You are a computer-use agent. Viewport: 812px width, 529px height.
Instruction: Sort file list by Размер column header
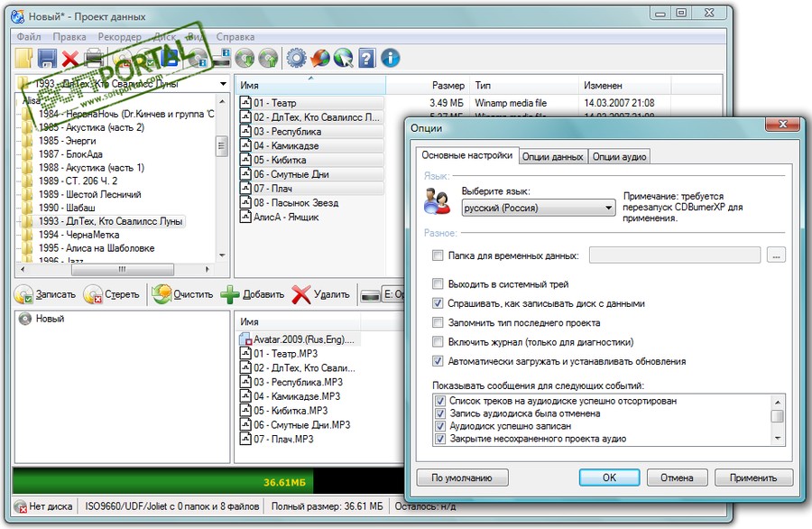coord(429,85)
